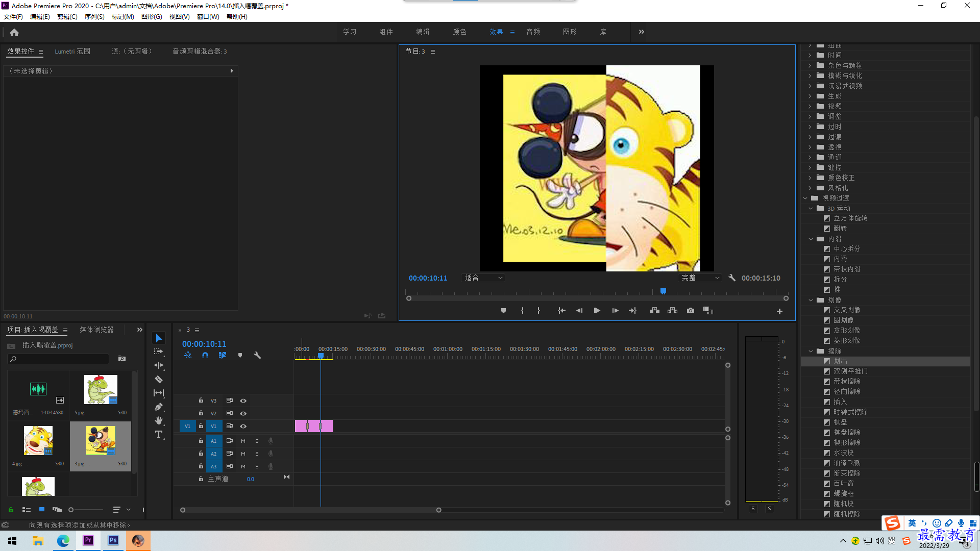Select the 3.jpg thumbnail in project
The width and height of the screenshot is (980, 551).
tap(101, 441)
